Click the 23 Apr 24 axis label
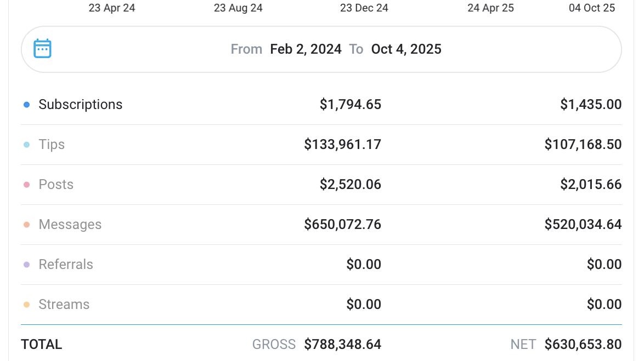Screen dimensions: 644x361 click(x=112, y=8)
